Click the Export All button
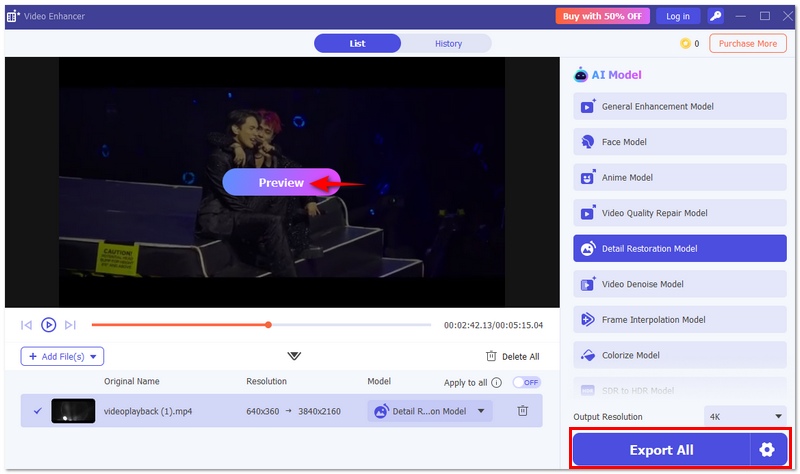800x474 pixels. point(661,450)
